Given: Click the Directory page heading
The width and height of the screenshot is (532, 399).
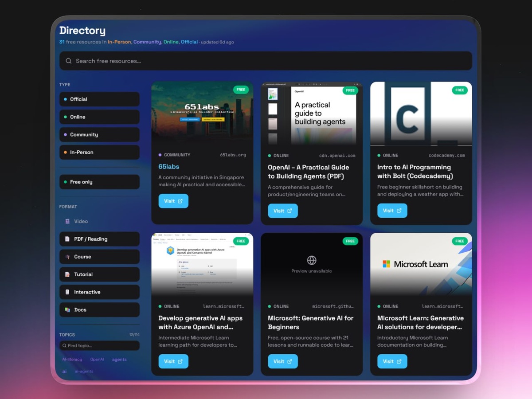Looking at the screenshot, I should (82, 31).
